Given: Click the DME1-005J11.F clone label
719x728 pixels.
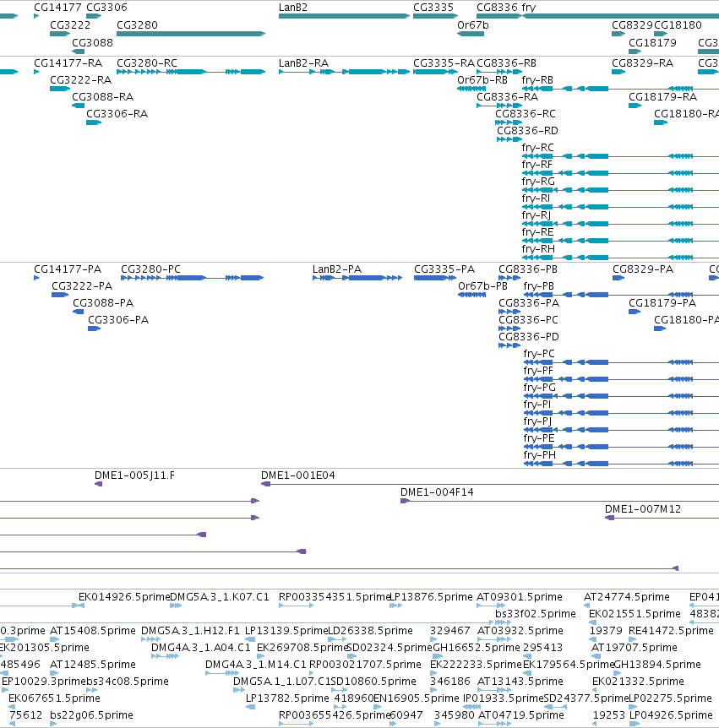Looking at the screenshot, I should coord(134,475).
